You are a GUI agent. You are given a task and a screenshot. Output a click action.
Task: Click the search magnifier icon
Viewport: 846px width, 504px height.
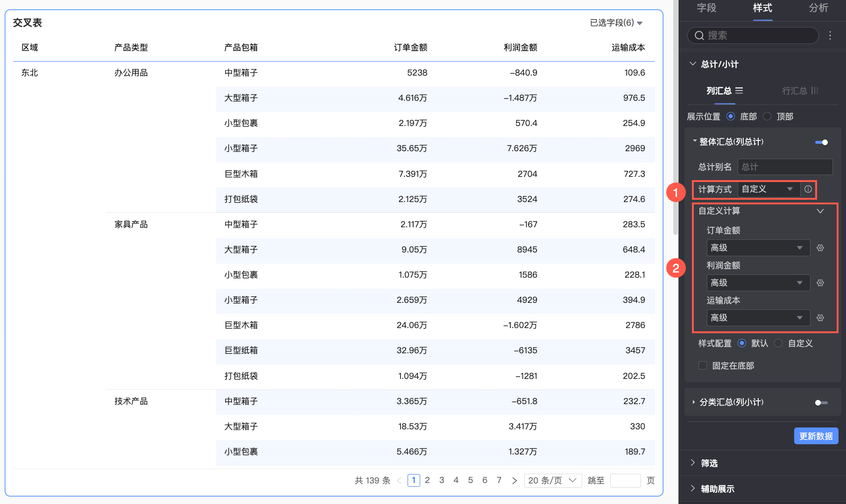coord(699,35)
